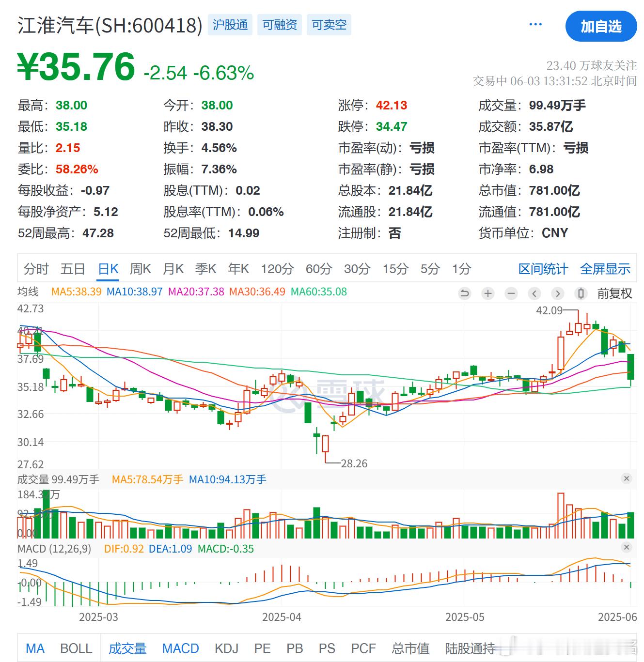Click the 可融资 tag
644x662 pixels.
pyautogui.click(x=280, y=25)
